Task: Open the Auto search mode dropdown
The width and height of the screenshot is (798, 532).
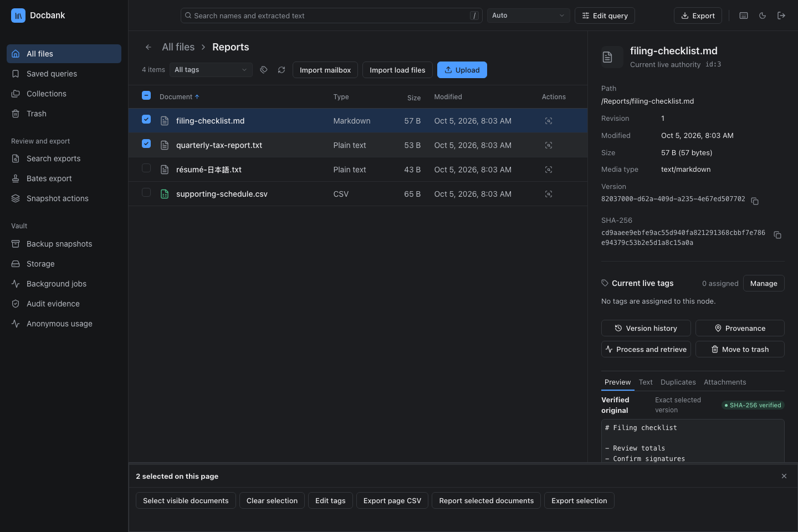Action: tap(528, 16)
